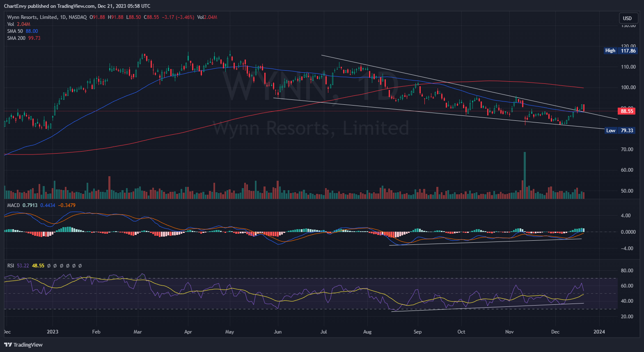Click the RSI axis label 40.00

point(627,301)
